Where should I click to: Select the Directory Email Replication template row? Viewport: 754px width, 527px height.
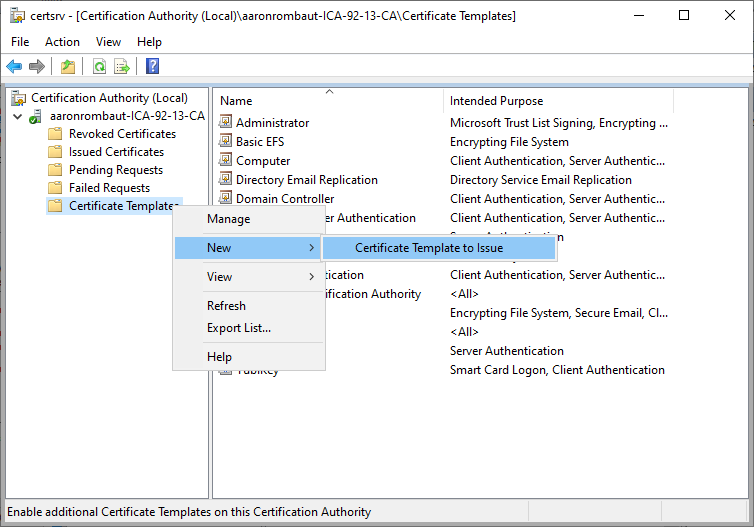pos(306,180)
